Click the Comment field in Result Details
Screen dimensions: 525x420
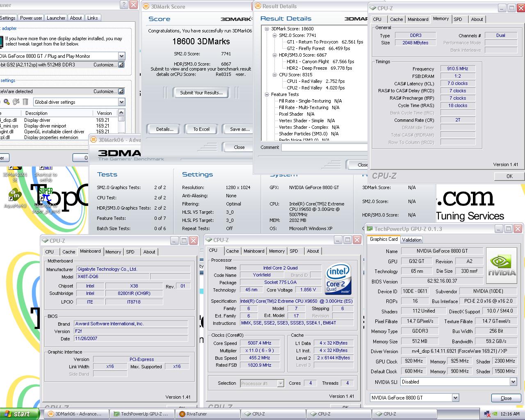point(325,147)
